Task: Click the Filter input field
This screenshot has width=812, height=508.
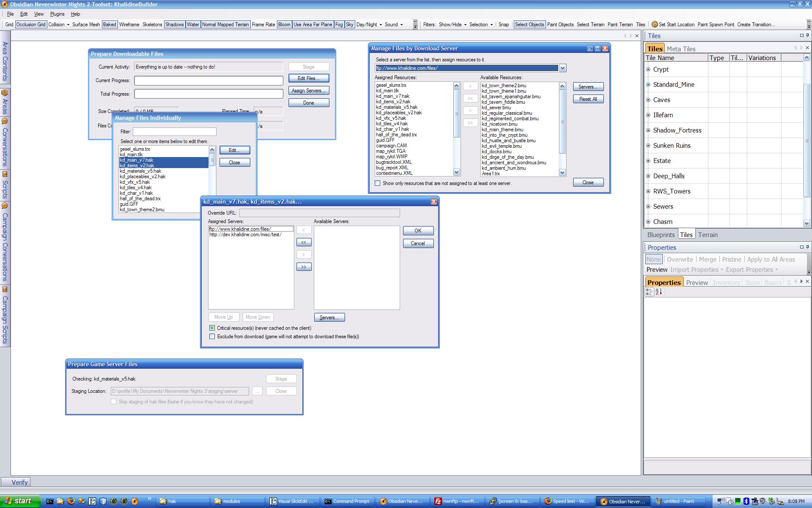Action: coord(175,132)
